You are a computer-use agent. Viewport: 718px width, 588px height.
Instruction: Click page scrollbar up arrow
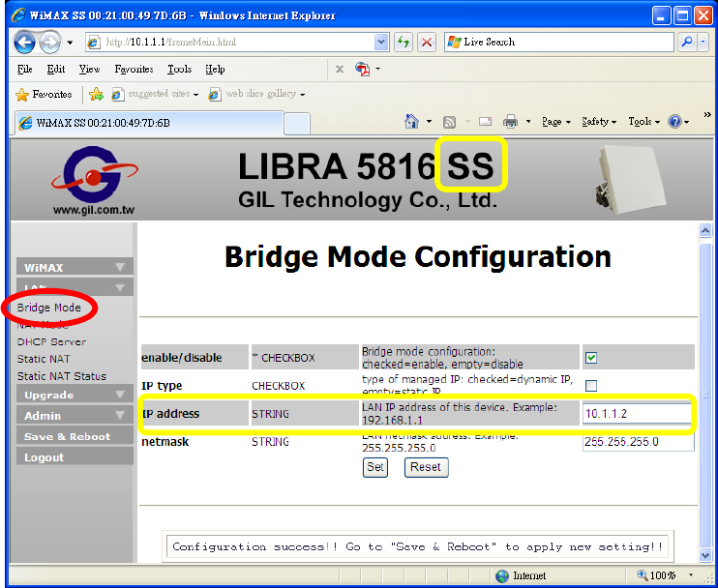[704, 231]
